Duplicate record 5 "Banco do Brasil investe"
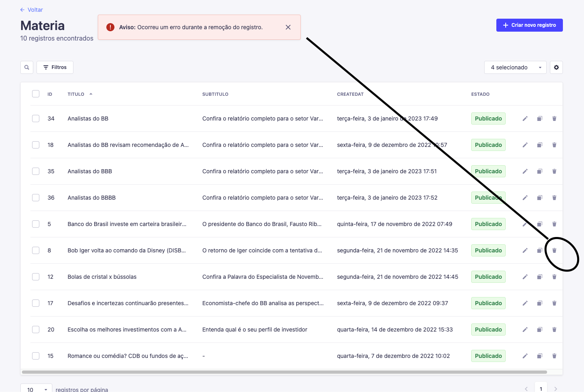 tap(539, 224)
